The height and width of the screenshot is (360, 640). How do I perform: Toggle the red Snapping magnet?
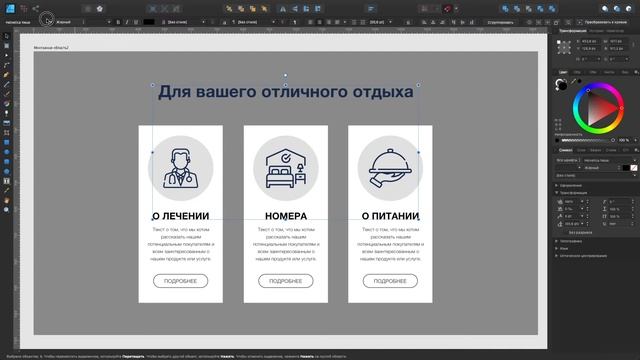point(447,9)
